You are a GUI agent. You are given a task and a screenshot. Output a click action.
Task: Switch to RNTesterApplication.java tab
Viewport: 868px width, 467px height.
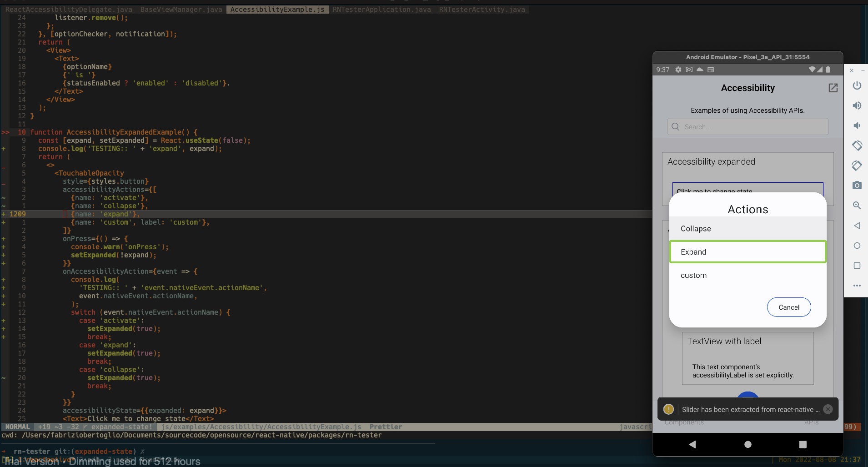(x=381, y=9)
